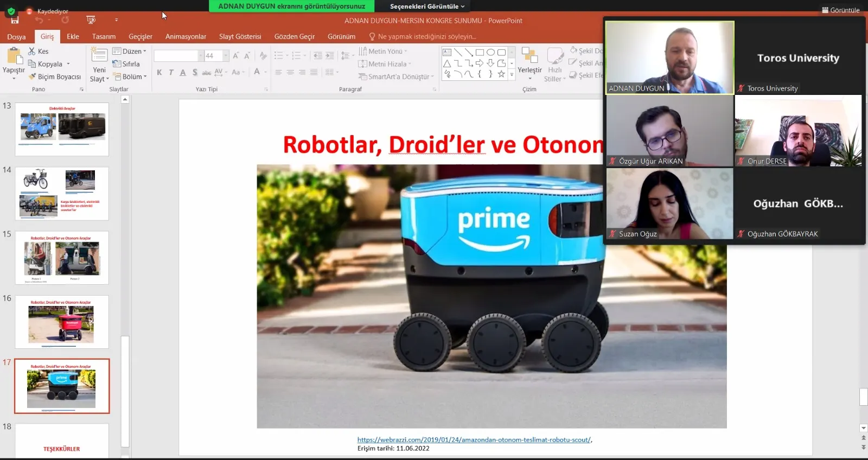Select the text box shape icon

click(447, 53)
